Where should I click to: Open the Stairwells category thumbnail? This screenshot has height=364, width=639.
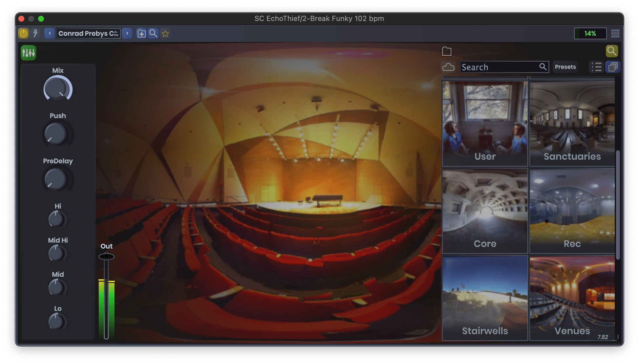tap(485, 298)
